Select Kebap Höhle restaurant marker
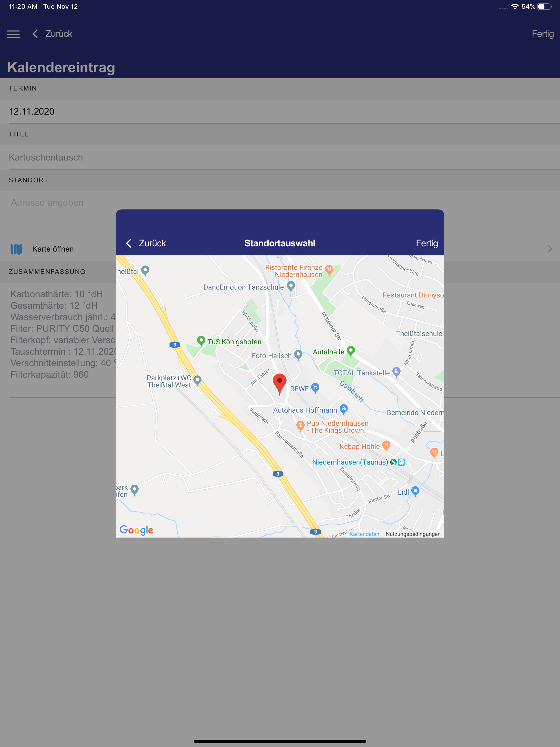Screen dimensions: 560x747 pos(386,445)
